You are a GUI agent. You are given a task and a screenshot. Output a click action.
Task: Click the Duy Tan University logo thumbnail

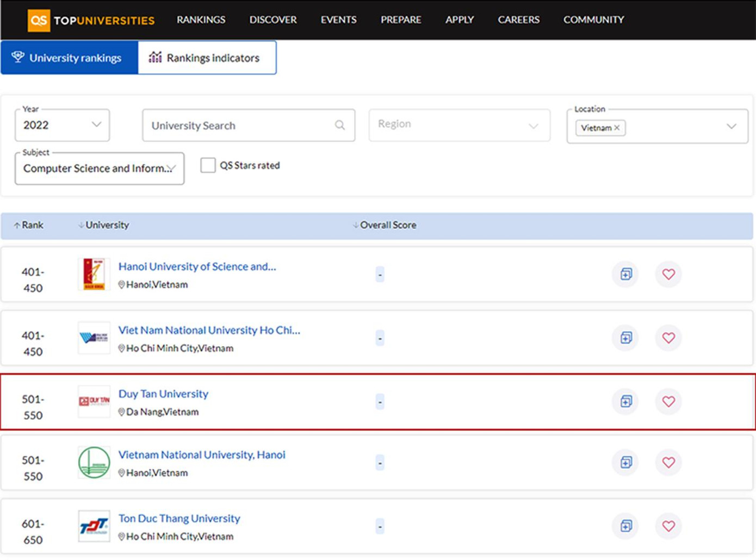coord(94,401)
